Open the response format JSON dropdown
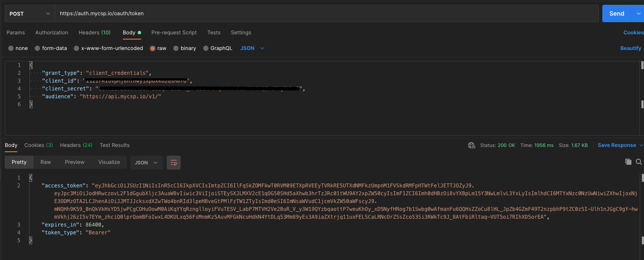The width and height of the screenshot is (644, 260). 146,162
